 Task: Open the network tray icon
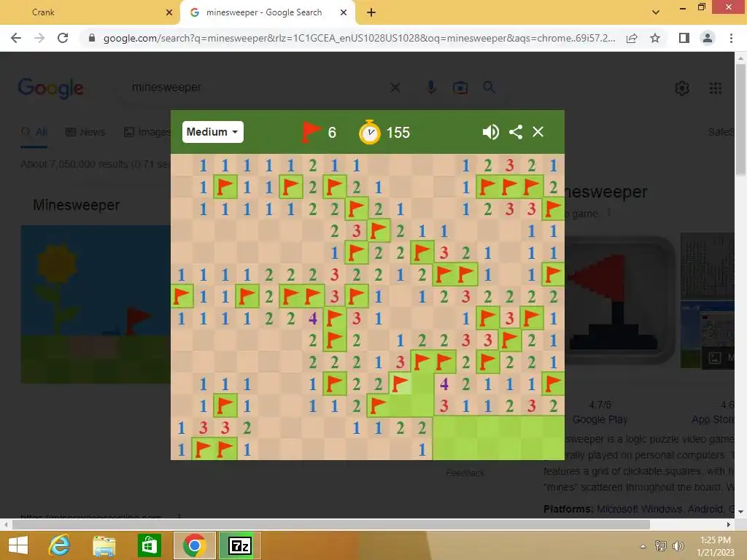pos(661,545)
